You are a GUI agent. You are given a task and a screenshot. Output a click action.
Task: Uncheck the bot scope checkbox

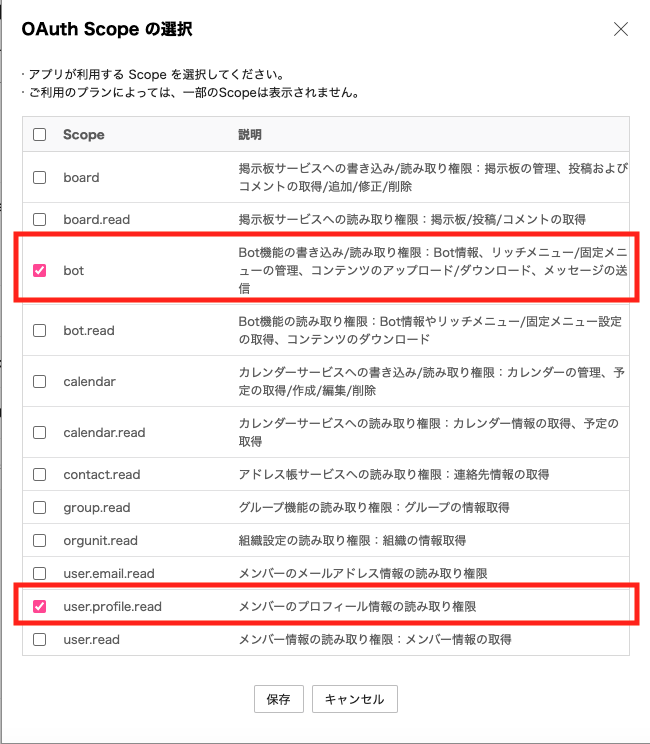coord(40,270)
